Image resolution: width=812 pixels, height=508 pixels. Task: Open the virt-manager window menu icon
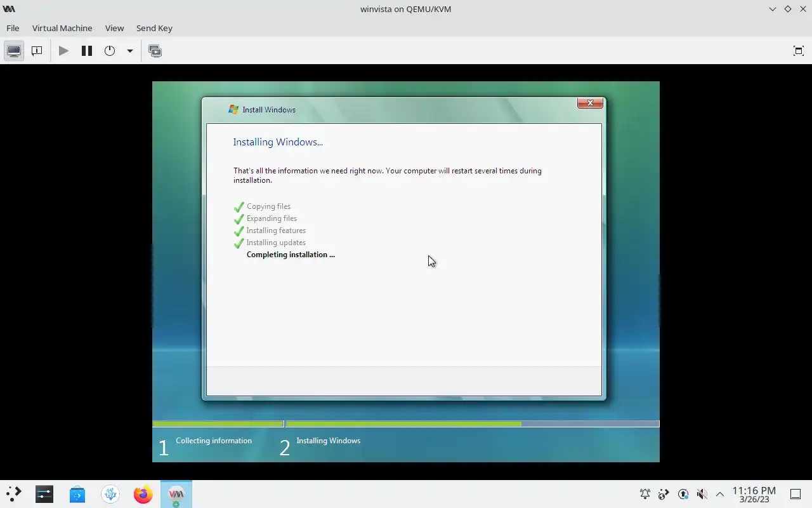click(x=9, y=9)
